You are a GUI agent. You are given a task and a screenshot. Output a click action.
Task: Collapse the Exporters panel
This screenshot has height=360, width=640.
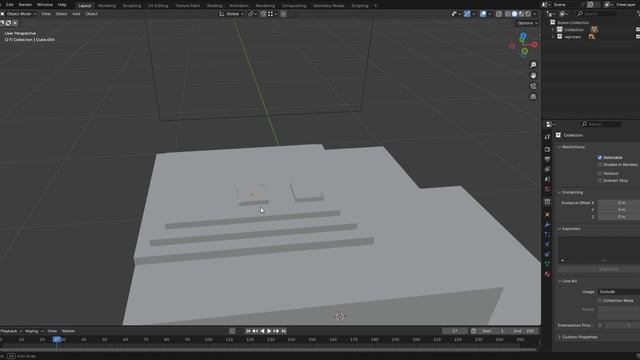pyautogui.click(x=571, y=229)
